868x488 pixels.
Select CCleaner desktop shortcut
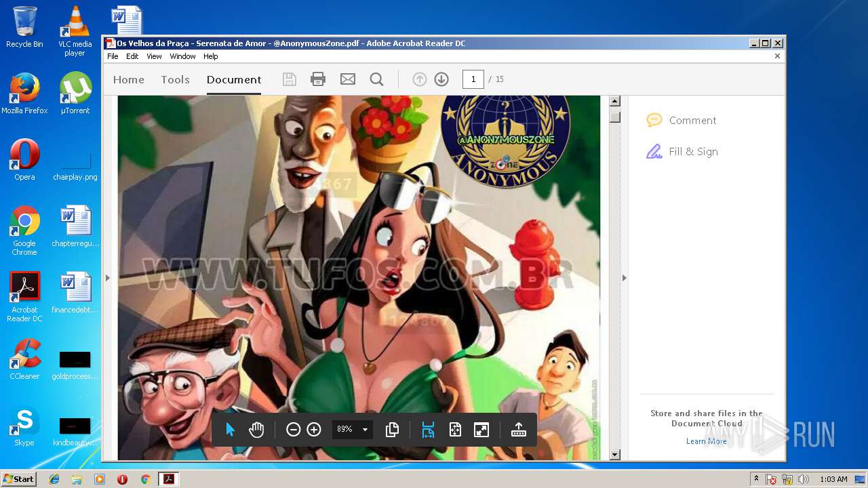pyautogui.click(x=24, y=359)
